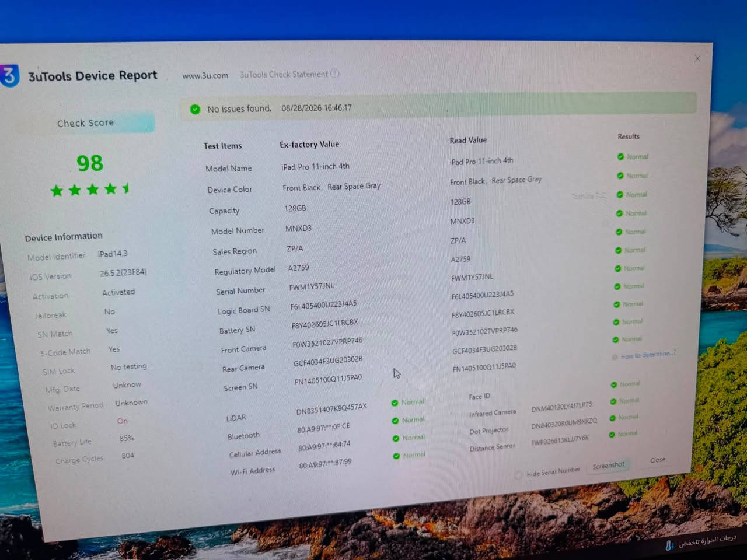
Task: Click the Ex-factory Battery SN value
Action: click(325, 324)
